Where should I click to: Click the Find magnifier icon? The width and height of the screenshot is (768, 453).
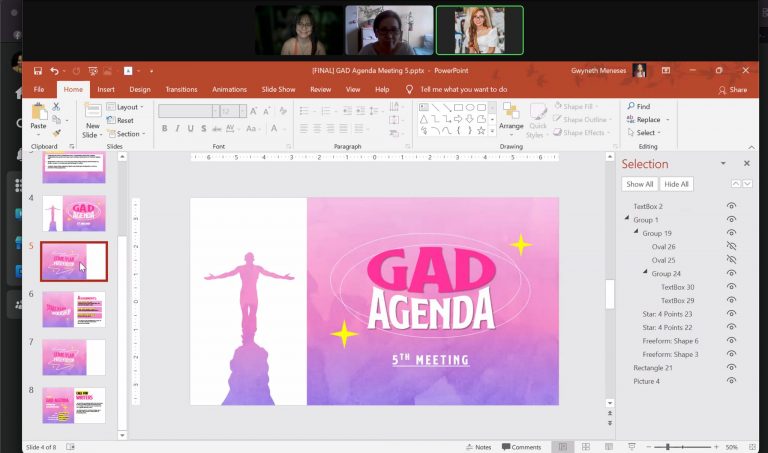pos(630,106)
